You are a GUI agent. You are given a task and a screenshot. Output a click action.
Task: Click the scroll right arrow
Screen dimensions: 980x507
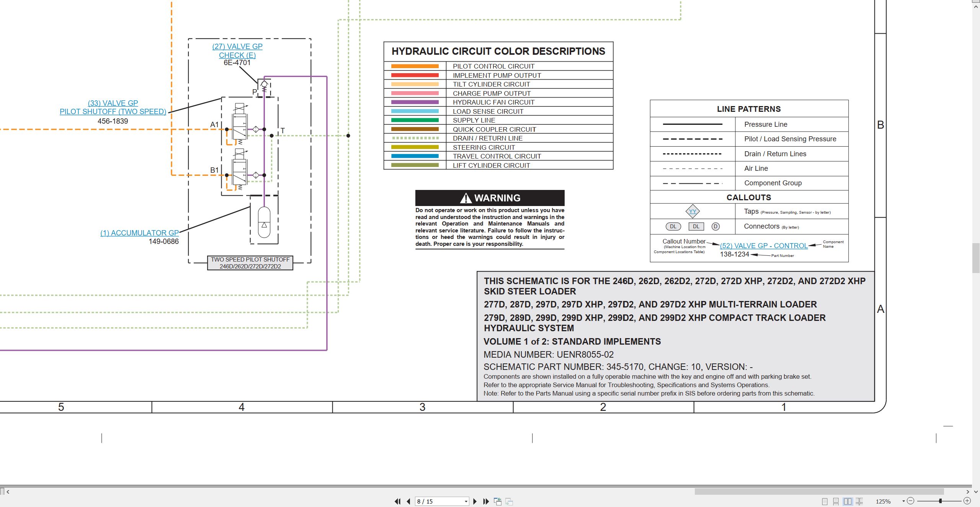point(968,492)
